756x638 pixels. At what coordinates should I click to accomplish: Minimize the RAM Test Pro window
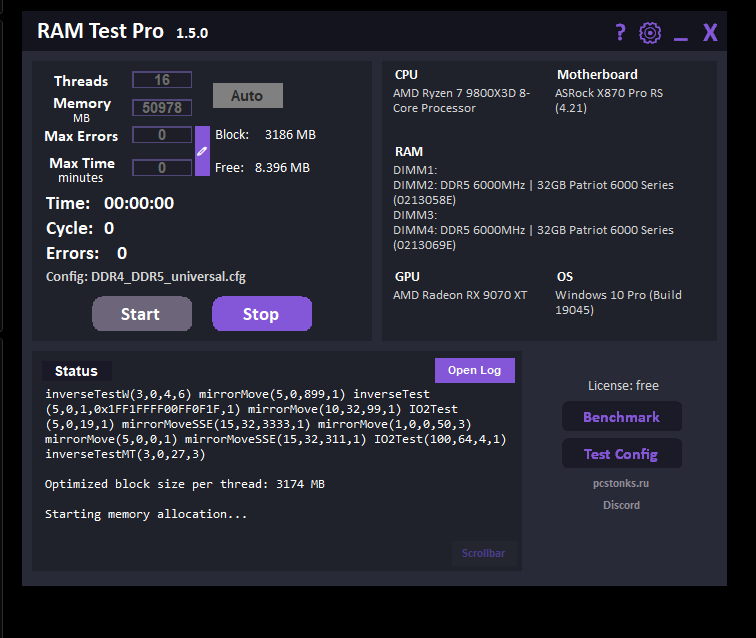coord(680,38)
